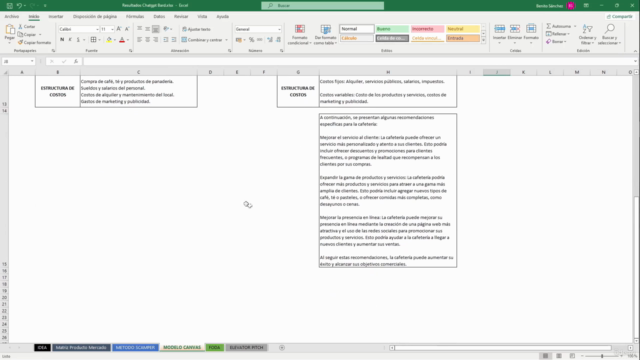Screen dimensions: 640x360
Task: Click the Buscar search box
Action: point(322,6)
